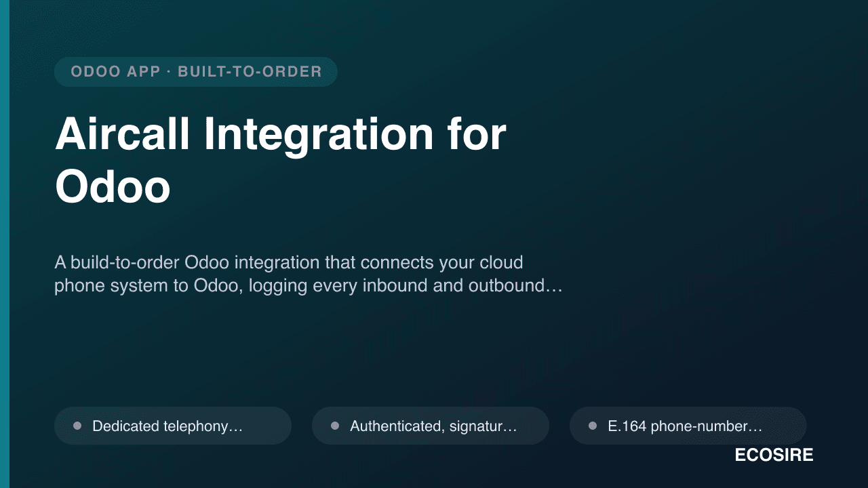The image size is (868, 488).
Task: Click the 'ODOO APP · BUILT-TO-ORDER' badge
Action: tap(196, 72)
